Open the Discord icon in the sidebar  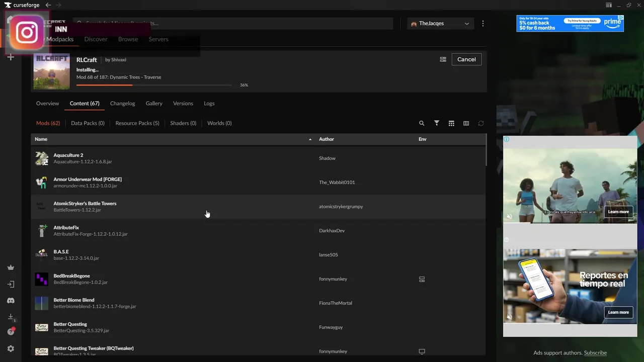11,301
